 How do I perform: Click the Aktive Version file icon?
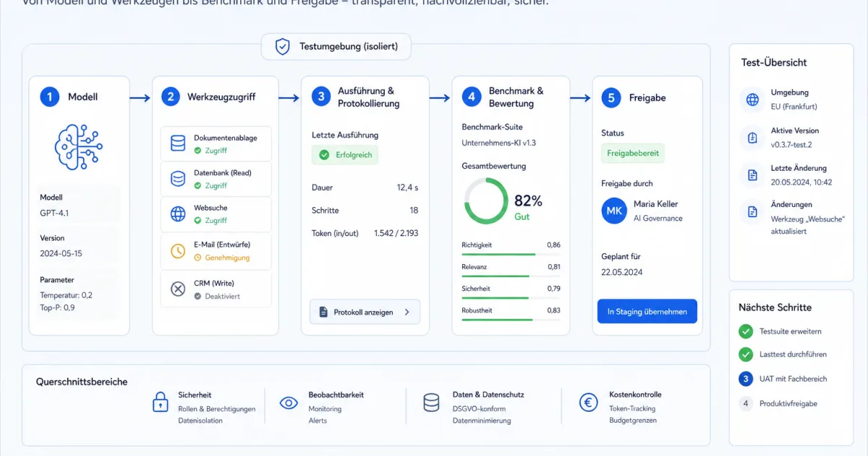tap(752, 138)
